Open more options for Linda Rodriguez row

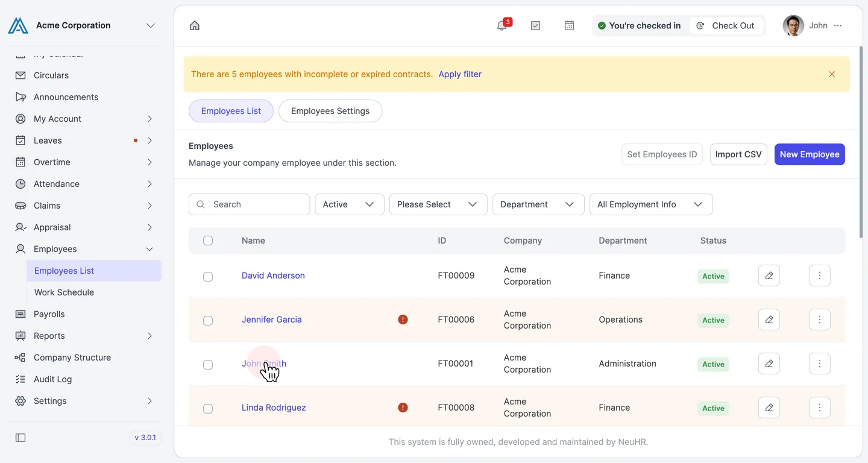tap(820, 408)
